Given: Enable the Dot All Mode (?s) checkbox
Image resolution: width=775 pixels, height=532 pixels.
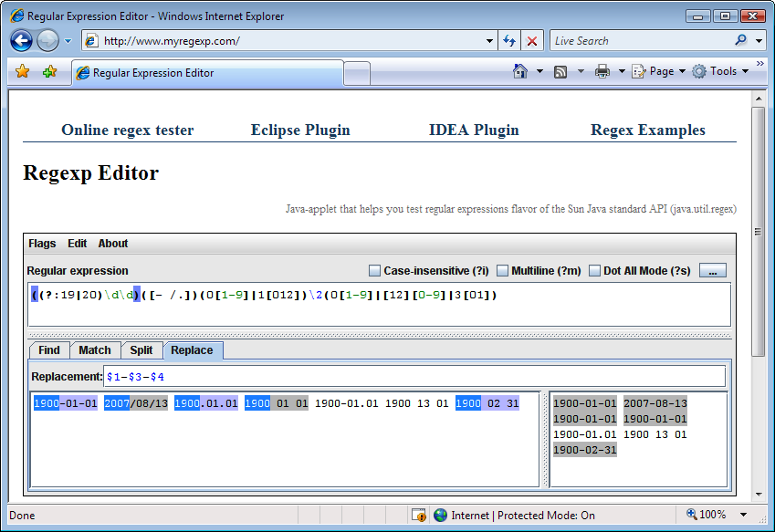Looking at the screenshot, I should click(x=594, y=271).
